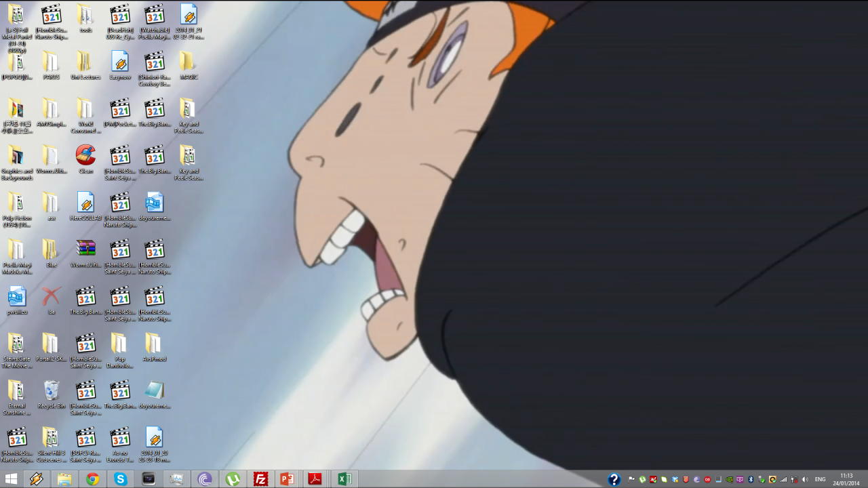Open Skype from the taskbar
This screenshot has height=488, width=868.
[120, 479]
